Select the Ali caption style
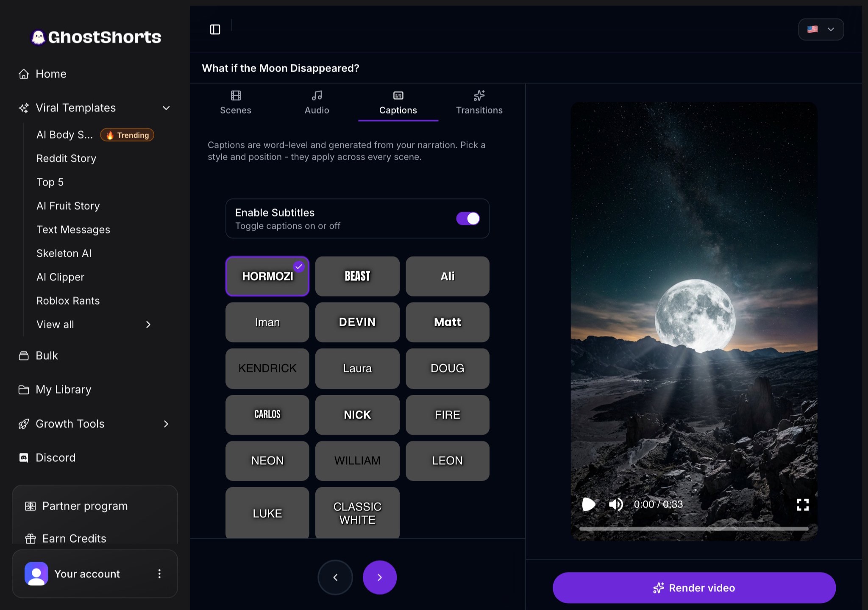 click(x=448, y=276)
